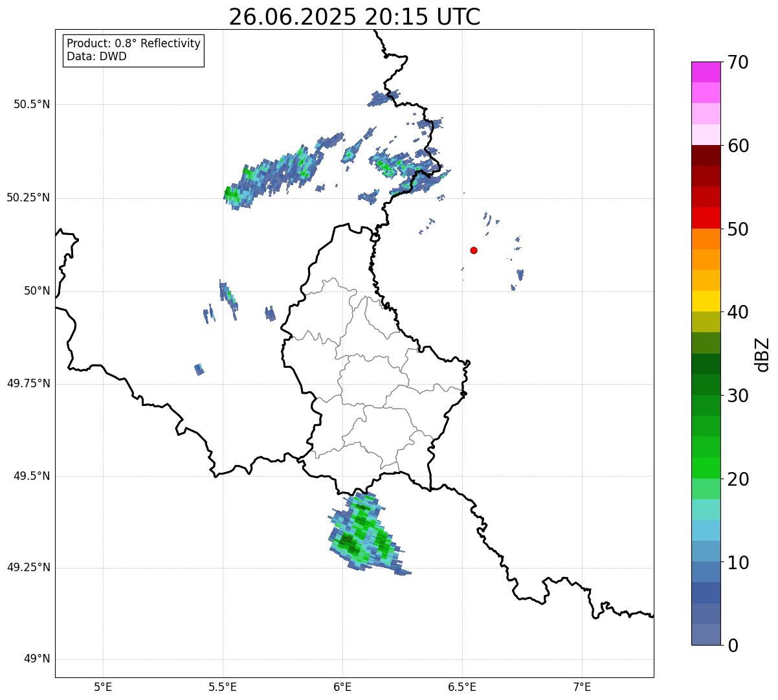This screenshot has height=700, width=778.
Task: Click the latitude label 49.75°N
Action: point(28,383)
